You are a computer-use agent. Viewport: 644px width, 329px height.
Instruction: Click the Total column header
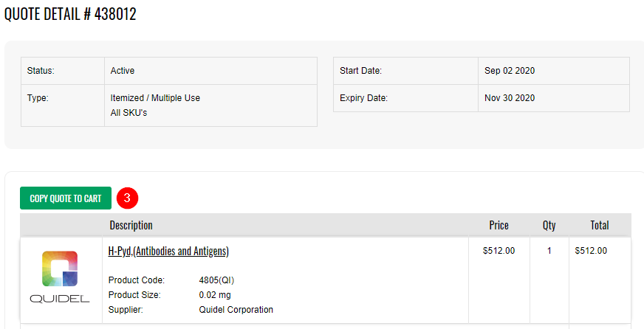tap(599, 225)
